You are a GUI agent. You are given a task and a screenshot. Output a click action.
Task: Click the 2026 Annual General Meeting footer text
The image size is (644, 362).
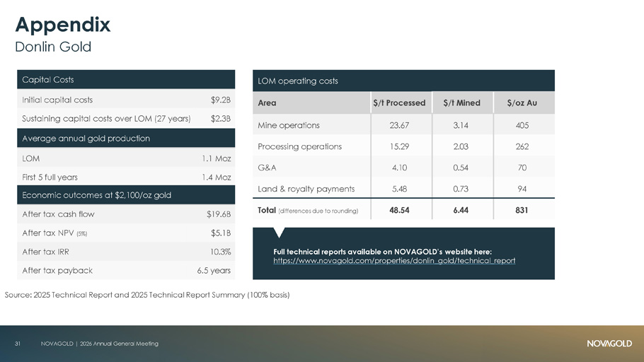pyautogui.click(x=119, y=344)
